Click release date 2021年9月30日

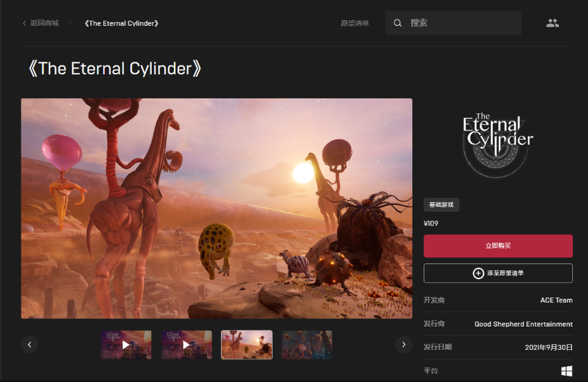(548, 347)
